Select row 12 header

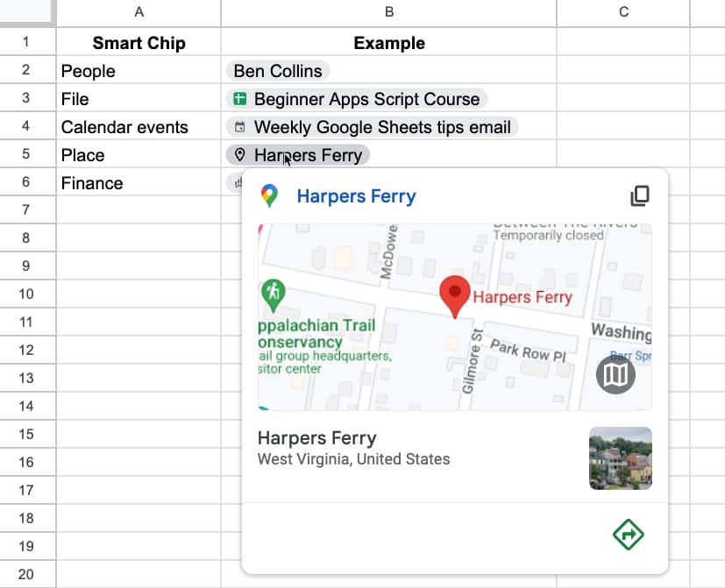[x=28, y=350]
